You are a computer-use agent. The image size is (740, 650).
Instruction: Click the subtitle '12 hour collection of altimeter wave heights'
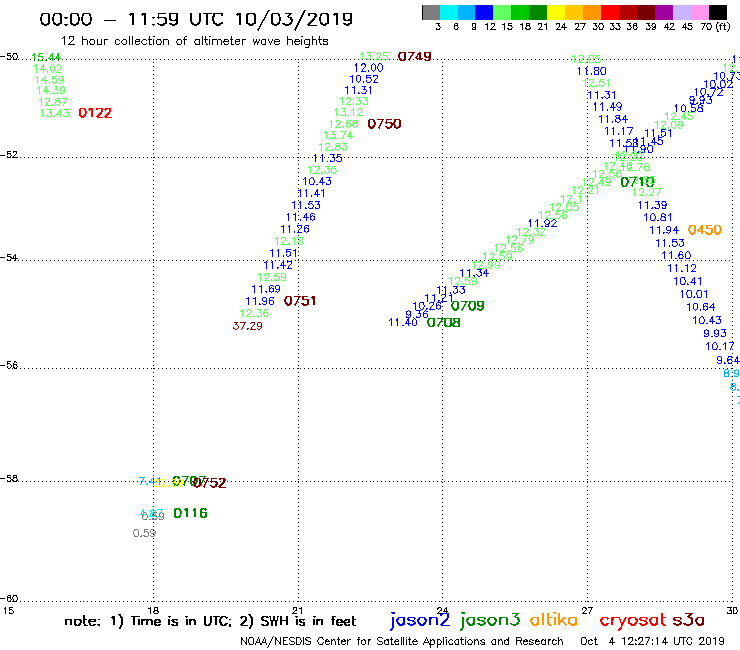194,41
